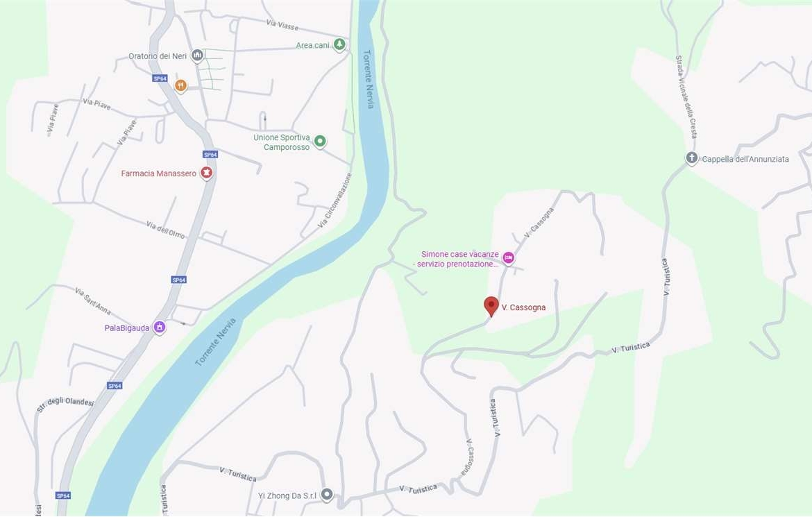Click the Cappella dell'Annunziata label text
This screenshot has width=812, height=517.
pos(745,159)
